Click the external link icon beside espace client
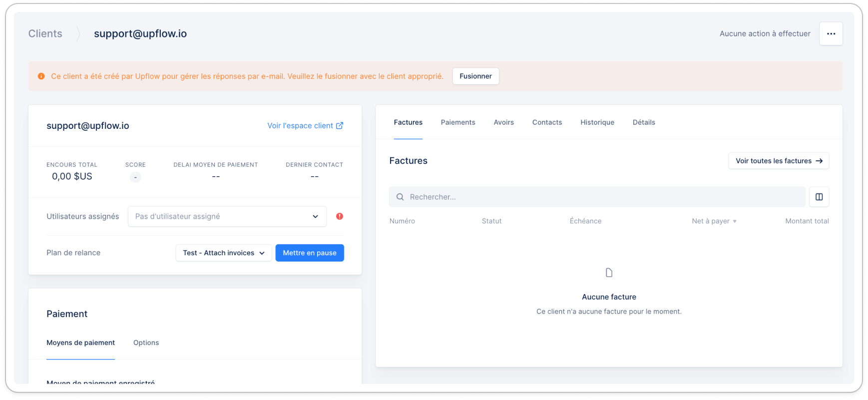This screenshot has width=868, height=400. [x=340, y=125]
